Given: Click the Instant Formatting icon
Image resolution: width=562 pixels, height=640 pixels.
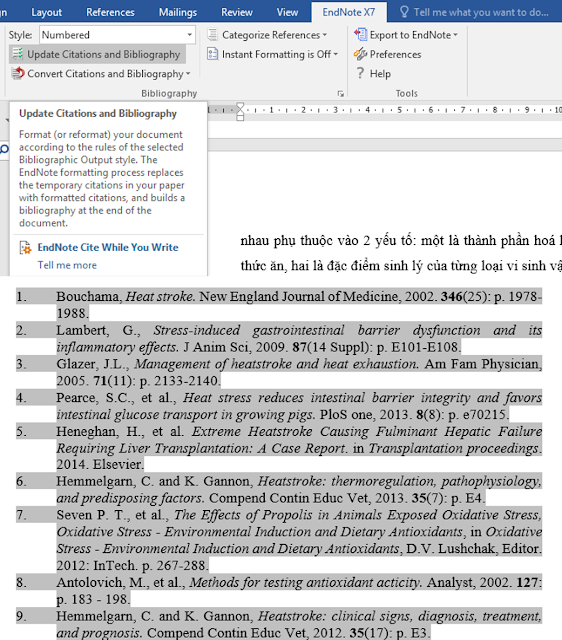Looking at the screenshot, I should [212, 54].
